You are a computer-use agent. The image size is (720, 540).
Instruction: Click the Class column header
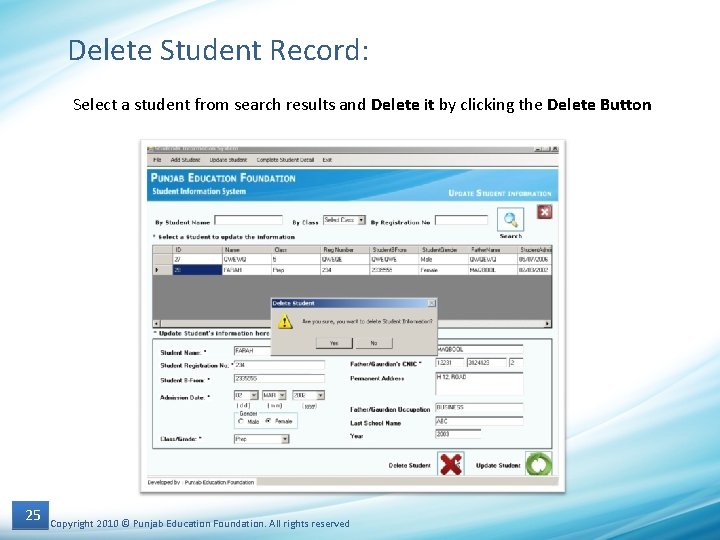coord(296,250)
